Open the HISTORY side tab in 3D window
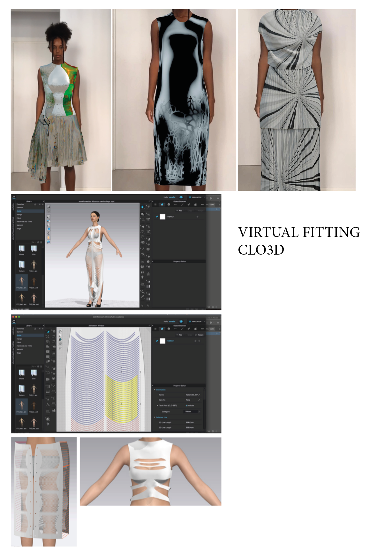 point(13,206)
